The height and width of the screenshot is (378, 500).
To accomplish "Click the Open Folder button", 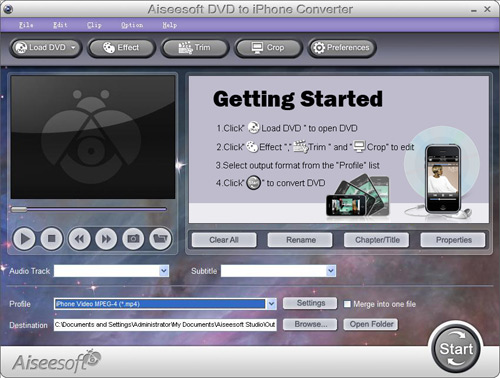I will [371, 324].
